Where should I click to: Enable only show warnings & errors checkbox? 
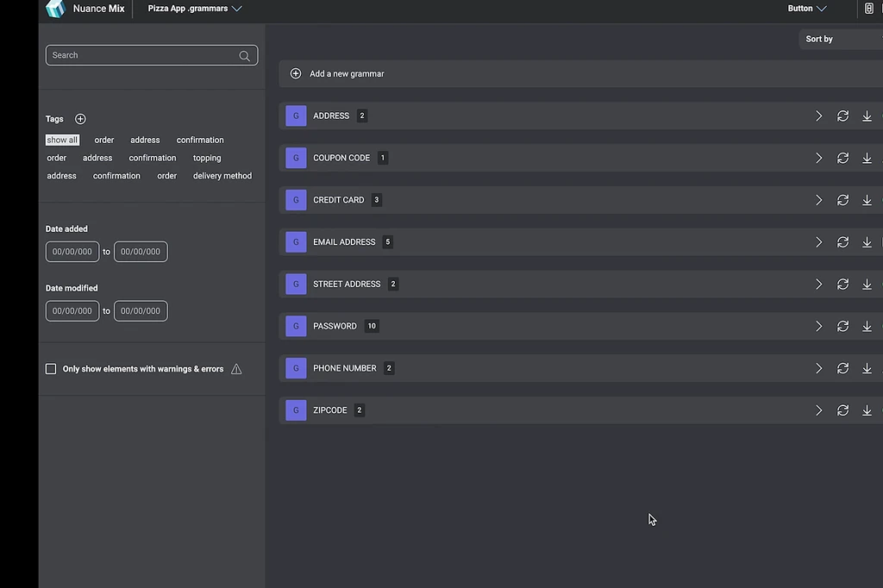point(51,369)
